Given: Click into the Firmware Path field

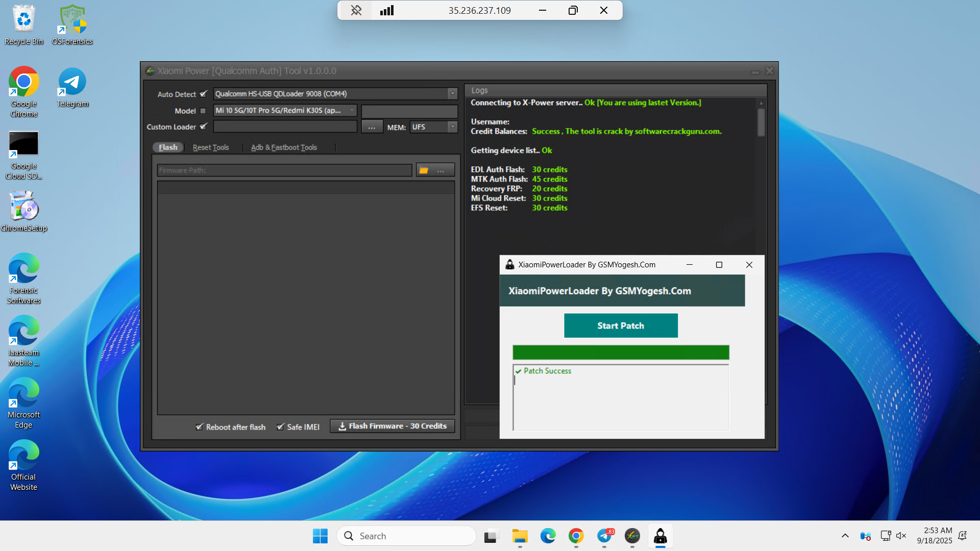Looking at the screenshot, I should point(284,170).
